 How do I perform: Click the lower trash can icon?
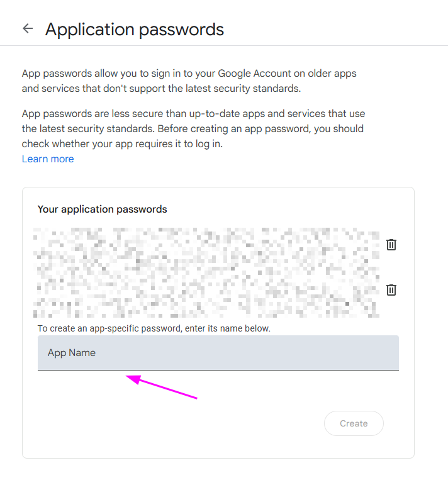(391, 289)
